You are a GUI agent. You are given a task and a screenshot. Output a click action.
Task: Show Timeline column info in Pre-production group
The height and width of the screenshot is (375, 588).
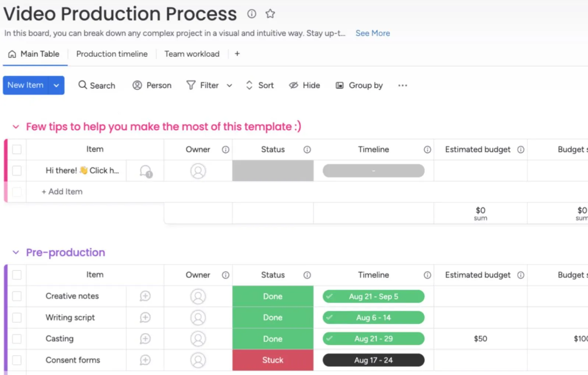tap(427, 275)
